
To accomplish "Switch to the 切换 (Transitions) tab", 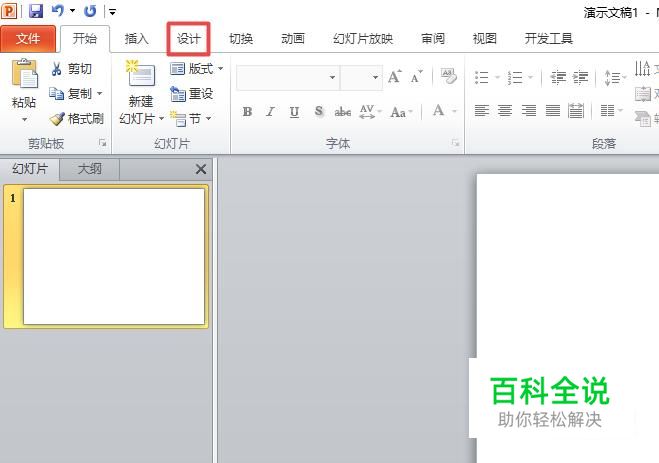I will point(241,39).
